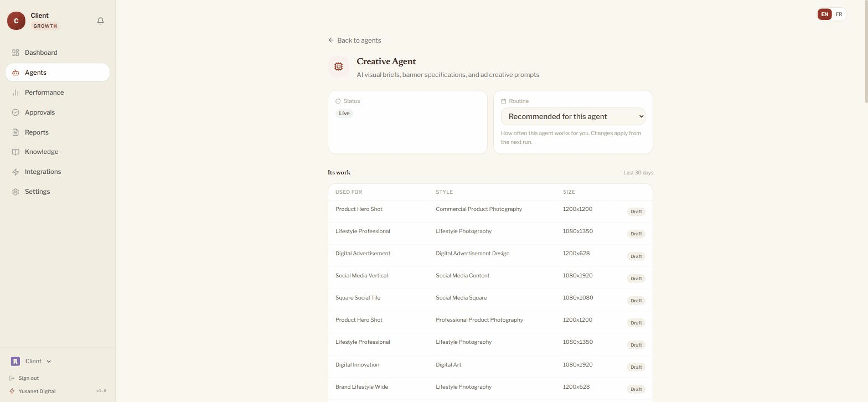This screenshot has height=402, width=868.
Task: Click the STYLE column header
Action: [444, 192]
